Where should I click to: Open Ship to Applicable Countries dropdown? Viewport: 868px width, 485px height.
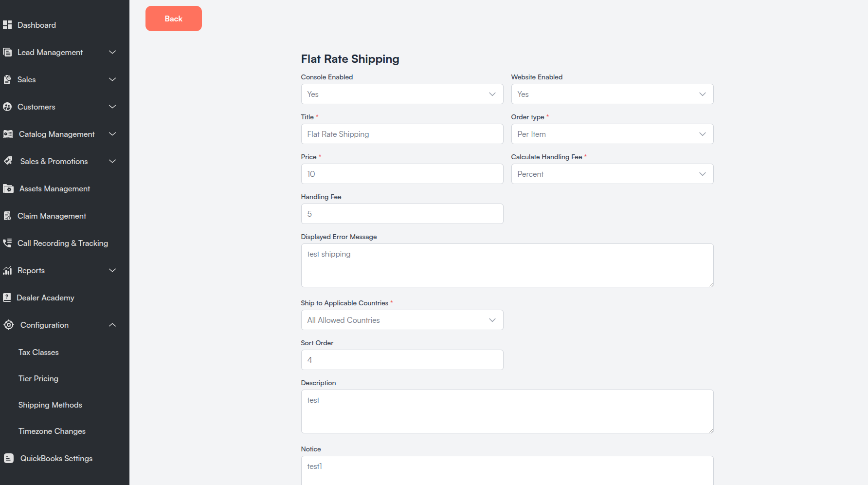pyautogui.click(x=402, y=320)
